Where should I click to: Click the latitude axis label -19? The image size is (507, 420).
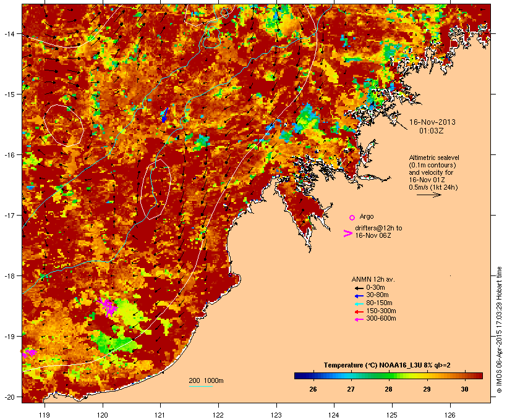click(x=9, y=337)
